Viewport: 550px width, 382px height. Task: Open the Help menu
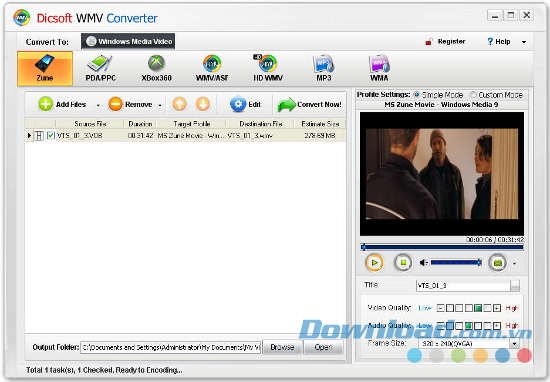(498, 41)
